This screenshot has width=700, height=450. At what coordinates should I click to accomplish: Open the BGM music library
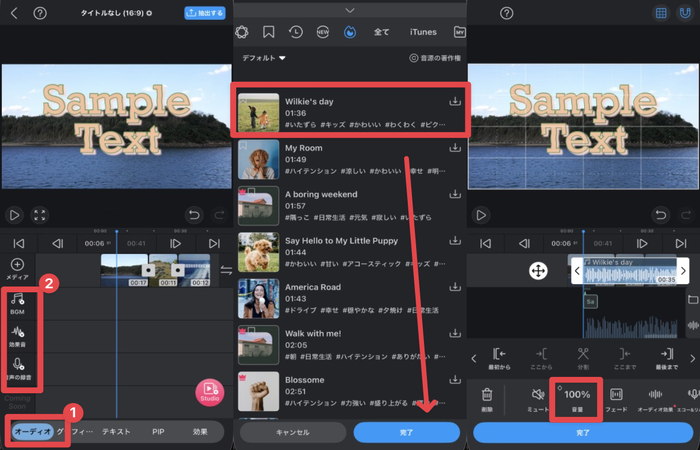point(17,301)
